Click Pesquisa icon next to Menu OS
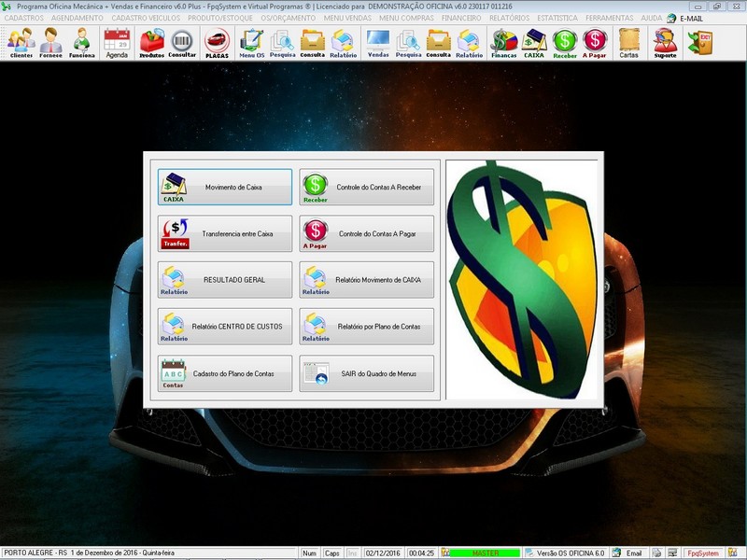The height and width of the screenshot is (560, 747). pos(283,43)
